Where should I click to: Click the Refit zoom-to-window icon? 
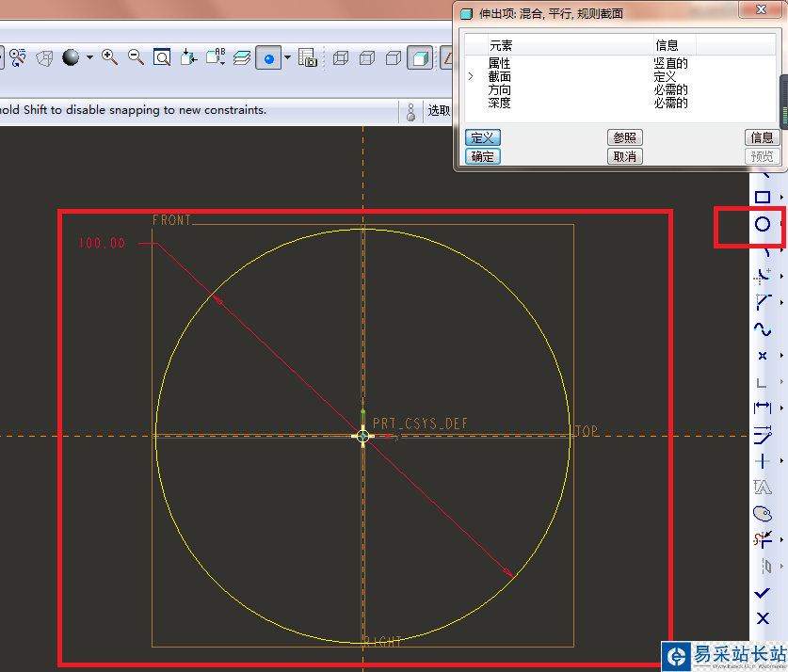click(162, 57)
